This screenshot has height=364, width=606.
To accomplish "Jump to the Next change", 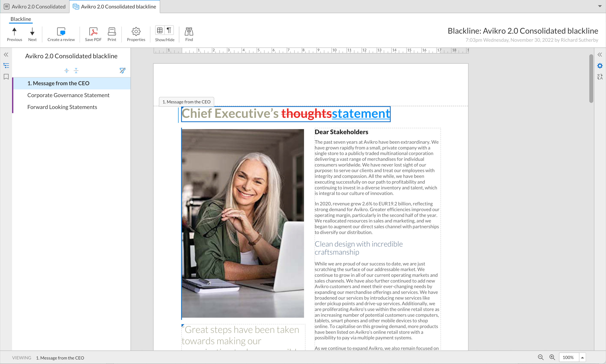I will coord(32,34).
